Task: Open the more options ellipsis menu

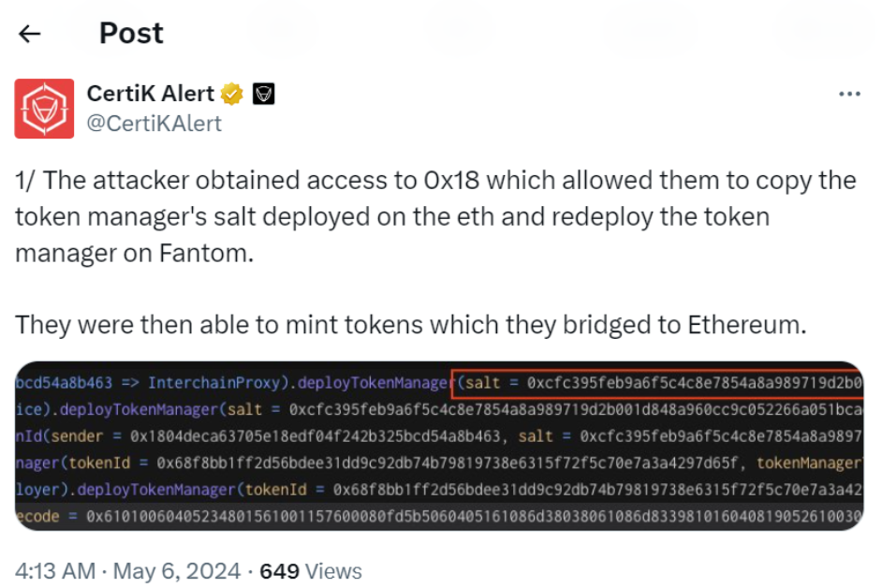Action: 850,93
